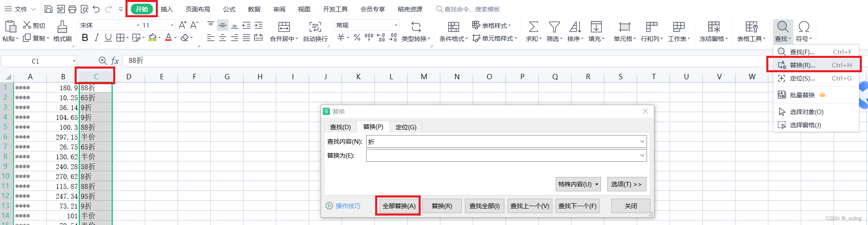868x225 pixels.
Task: Toggle horizontal center alignment
Action: [x=223, y=38]
